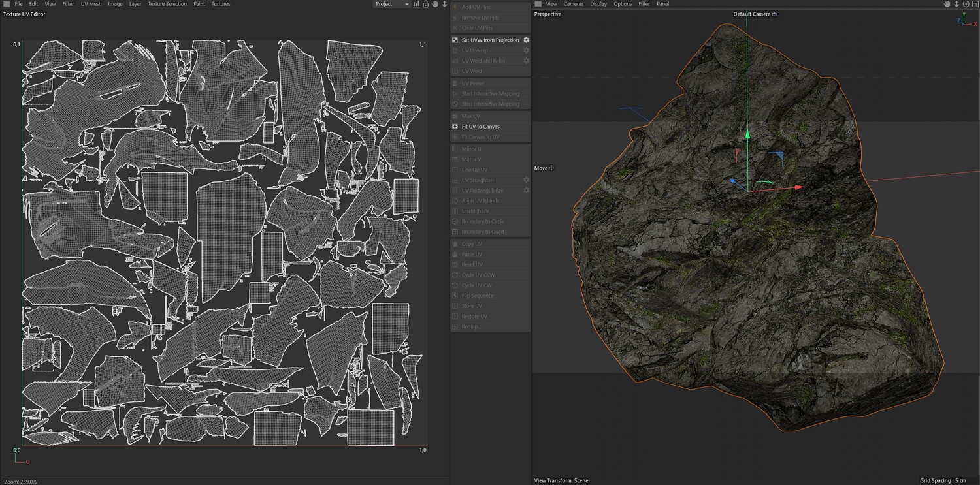This screenshot has height=485, width=980.
Task: Open the Options menu in viewport
Action: [623, 4]
